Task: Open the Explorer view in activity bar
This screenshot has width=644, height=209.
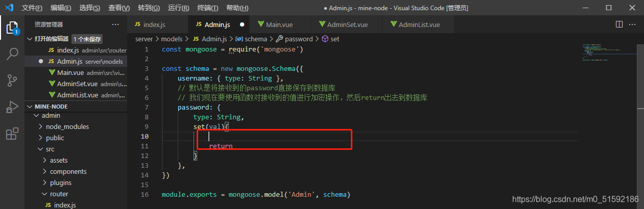Action: coord(12,27)
